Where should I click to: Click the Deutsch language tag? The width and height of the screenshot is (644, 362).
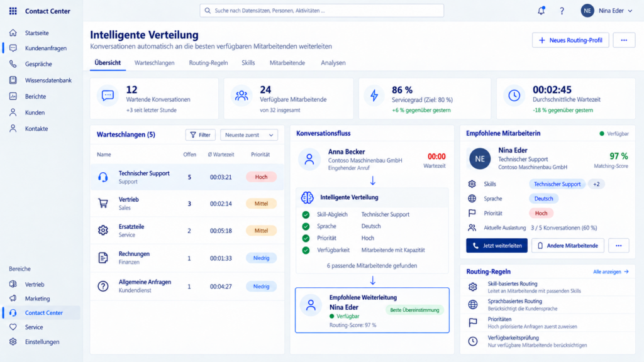click(x=543, y=199)
